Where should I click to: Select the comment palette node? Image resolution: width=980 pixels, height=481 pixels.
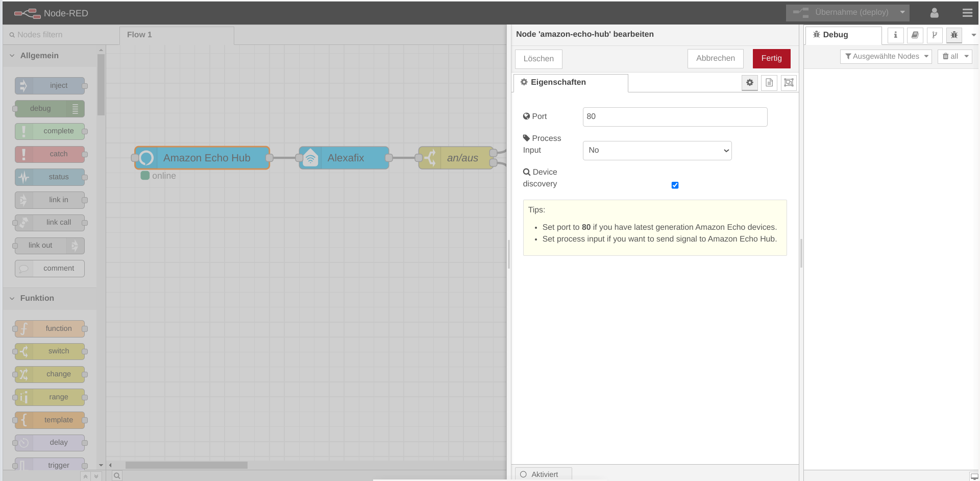point(50,269)
